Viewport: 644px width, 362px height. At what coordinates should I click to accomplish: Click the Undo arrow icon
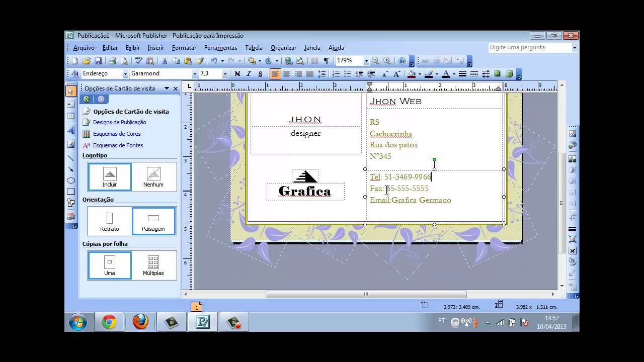[x=214, y=61]
